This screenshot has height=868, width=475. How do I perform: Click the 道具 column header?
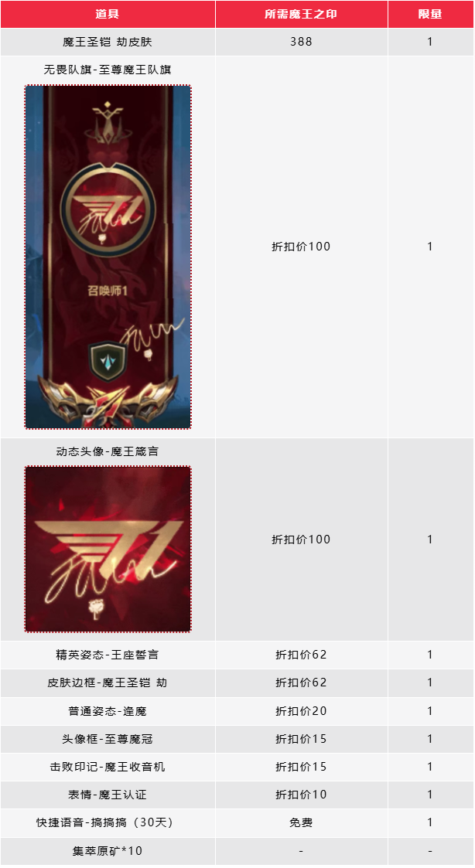click(x=108, y=15)
